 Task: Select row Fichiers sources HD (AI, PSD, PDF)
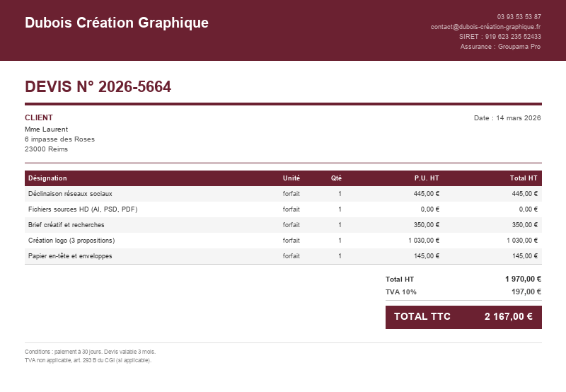(284, 209)
